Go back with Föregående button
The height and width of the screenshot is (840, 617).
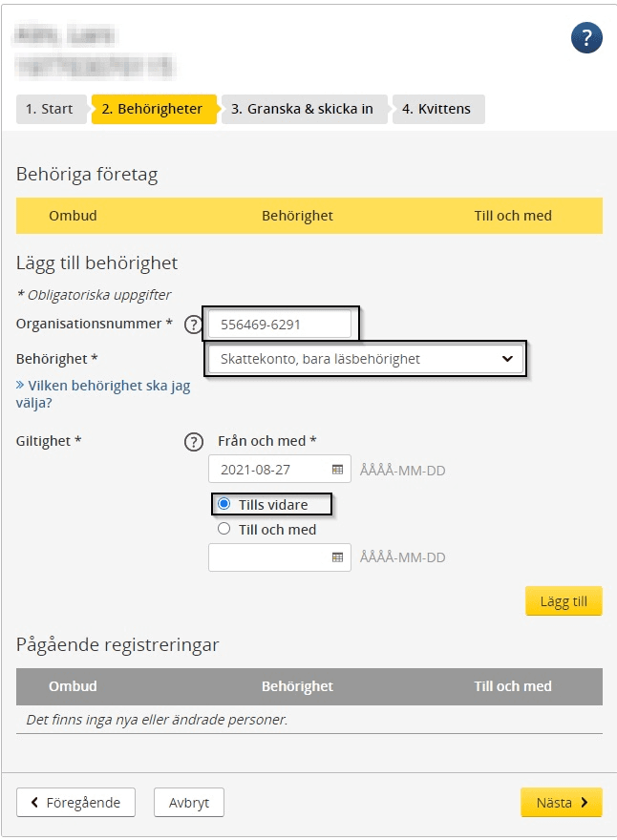(x=75, y=802)
